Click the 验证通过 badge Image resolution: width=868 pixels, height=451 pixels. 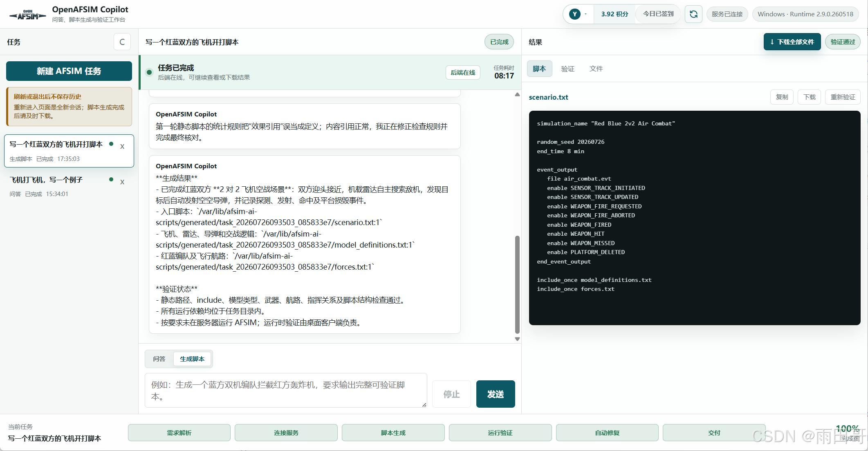[843, 42]
